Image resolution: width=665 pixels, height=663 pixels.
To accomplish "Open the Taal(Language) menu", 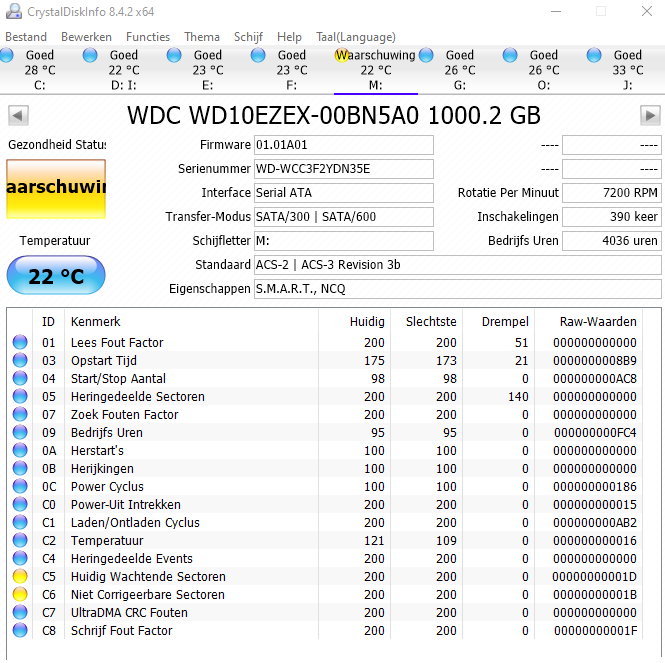I will tap(354, 37).
